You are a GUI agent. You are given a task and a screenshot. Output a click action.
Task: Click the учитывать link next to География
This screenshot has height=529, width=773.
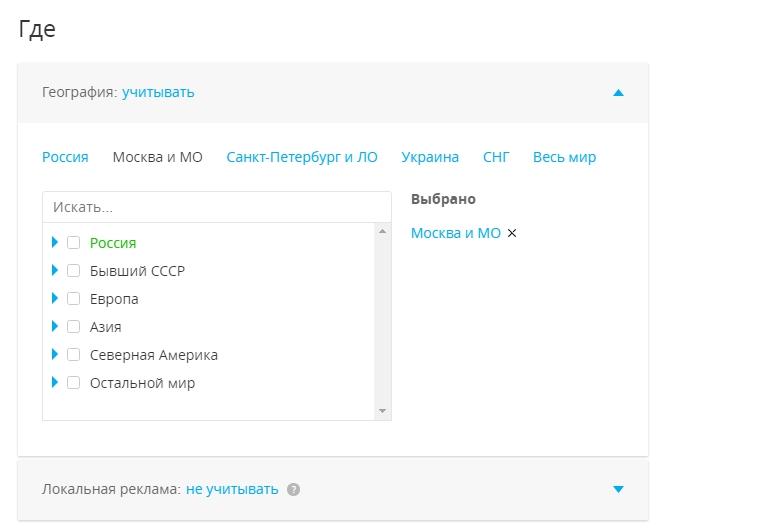tap(158, 92)
